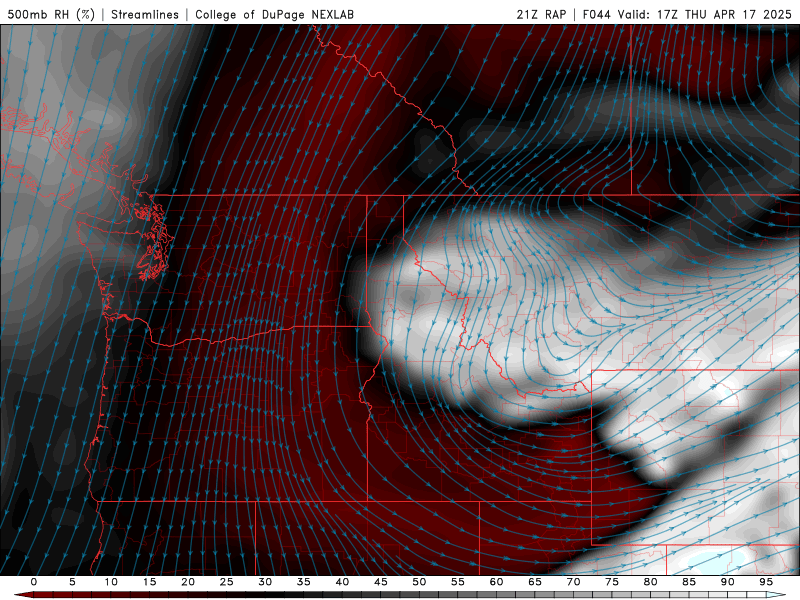Click the colorbar label "25"
Screen dimensions: 800x600
click(x=227, y=582)
